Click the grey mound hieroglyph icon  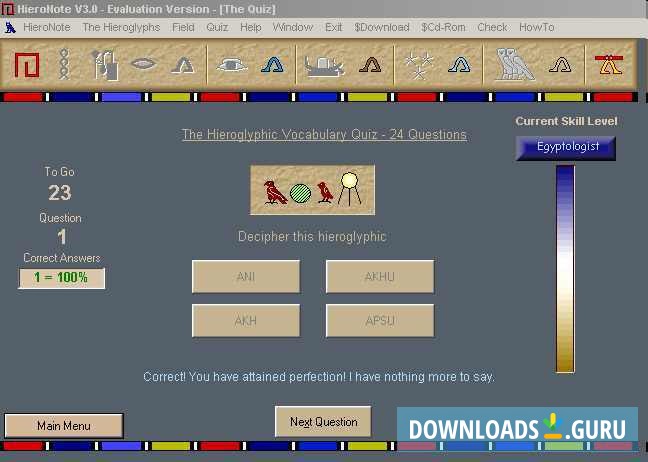tap(183, 65)
